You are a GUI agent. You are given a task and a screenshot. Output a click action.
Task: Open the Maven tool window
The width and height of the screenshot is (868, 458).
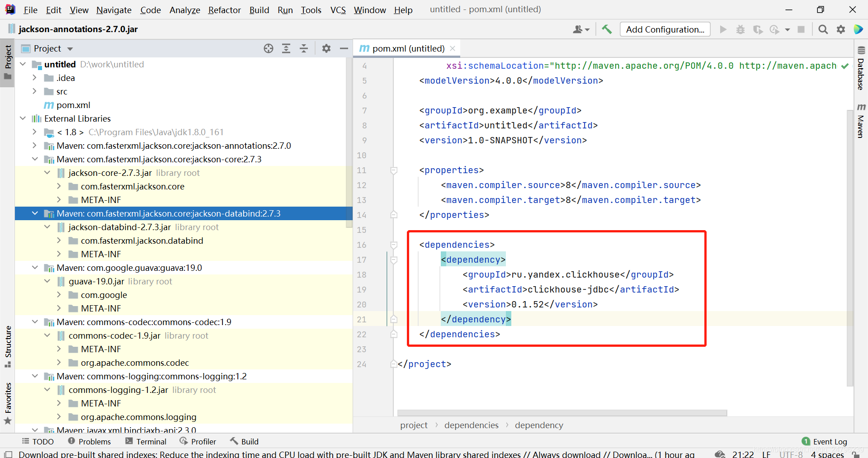(x=861, y=120)
